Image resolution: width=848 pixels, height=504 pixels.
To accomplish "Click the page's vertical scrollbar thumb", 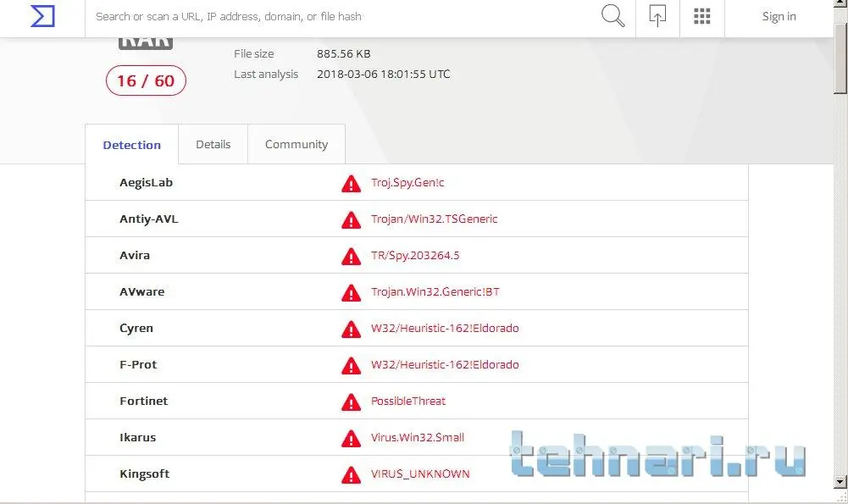I will click(x=840, y=58).
